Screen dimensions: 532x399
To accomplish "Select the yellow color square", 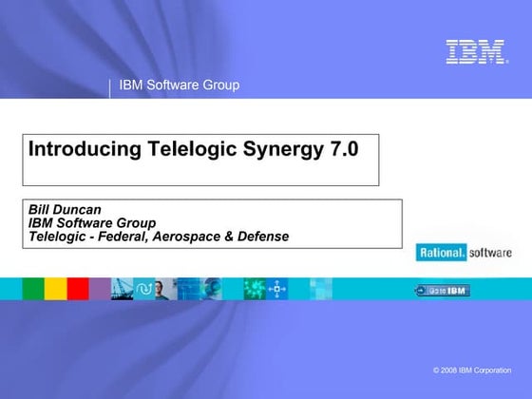I will pyautogui.click(x=56, y=289).
